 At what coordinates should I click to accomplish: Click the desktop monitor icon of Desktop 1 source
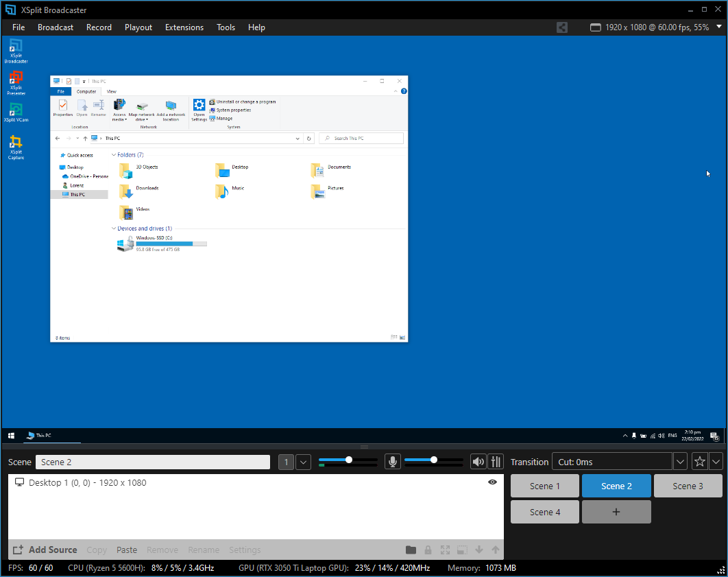point(19,482)
